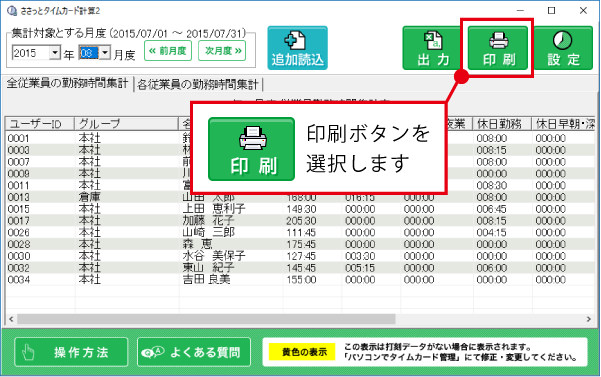Select employee name 水谷 美保子

point(213,256)
